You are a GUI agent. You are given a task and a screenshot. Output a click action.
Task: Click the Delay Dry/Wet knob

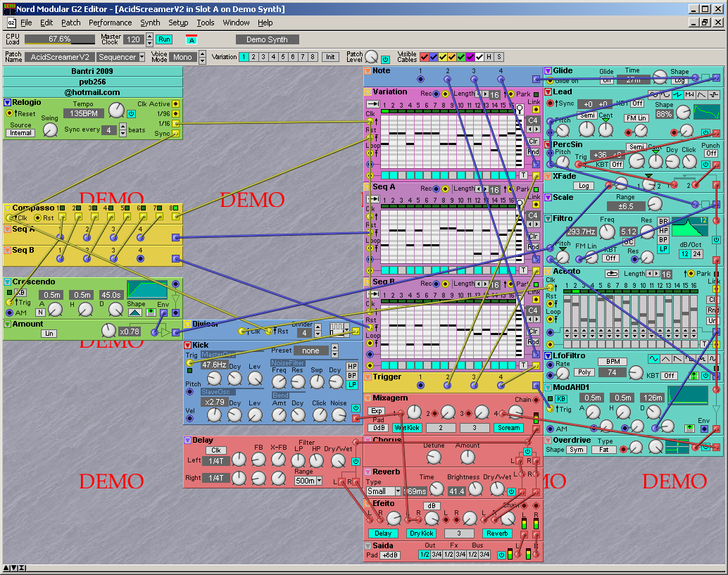pyautogui.click(x=339, y=461)
